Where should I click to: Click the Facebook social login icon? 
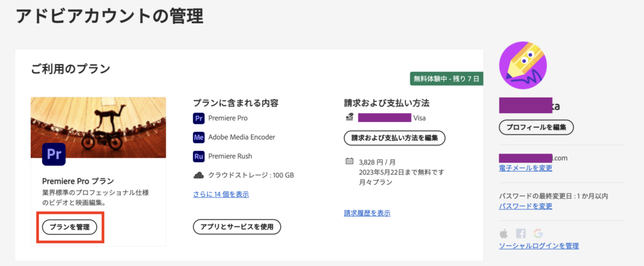click(x=521, y=233)
